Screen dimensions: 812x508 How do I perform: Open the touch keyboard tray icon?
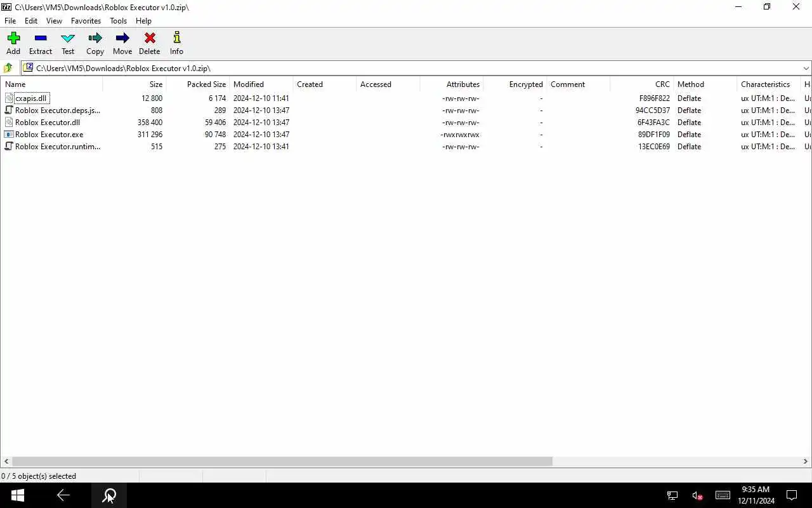point(723,495)
